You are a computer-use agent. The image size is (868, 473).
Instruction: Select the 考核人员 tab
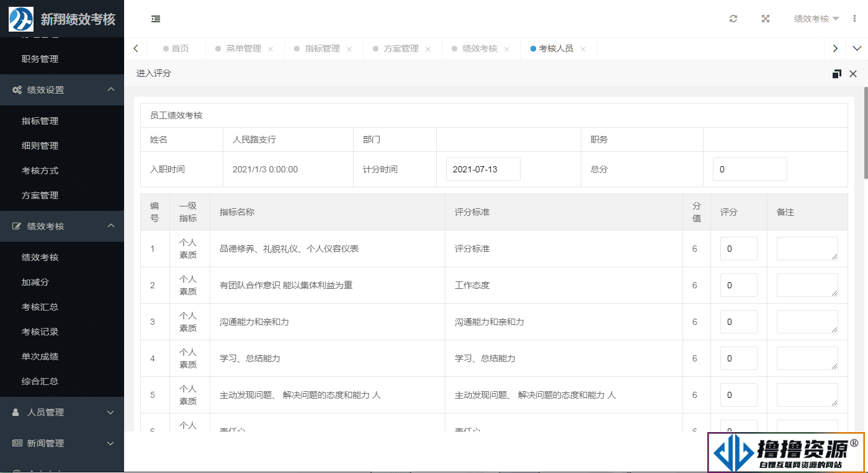tap(556, 48)
